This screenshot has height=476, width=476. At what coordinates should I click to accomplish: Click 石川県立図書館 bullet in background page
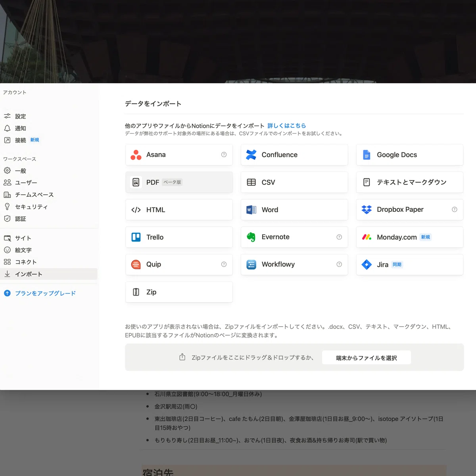pos(208,394)
